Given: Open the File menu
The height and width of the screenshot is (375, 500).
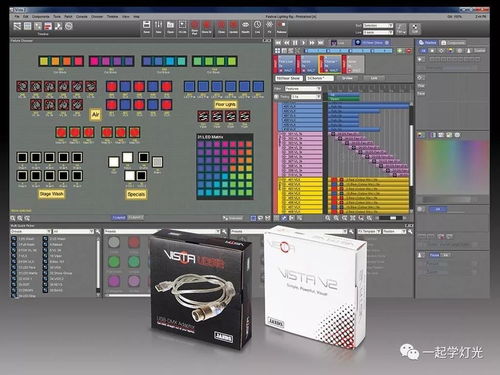Looking at the screenshot, I should 17,16.
